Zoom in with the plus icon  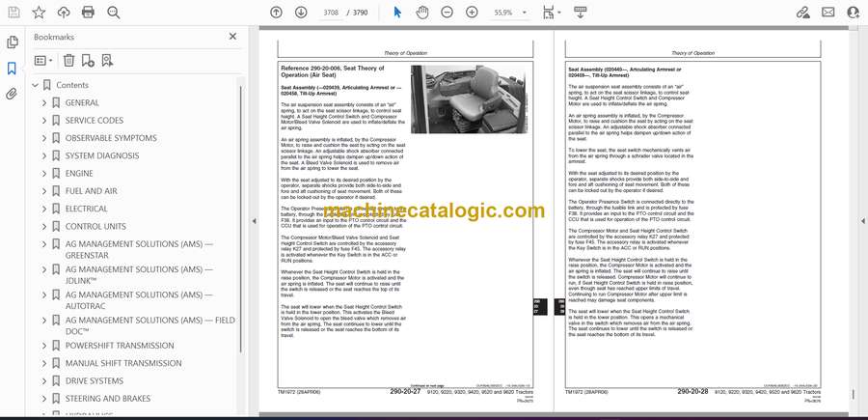472,13
